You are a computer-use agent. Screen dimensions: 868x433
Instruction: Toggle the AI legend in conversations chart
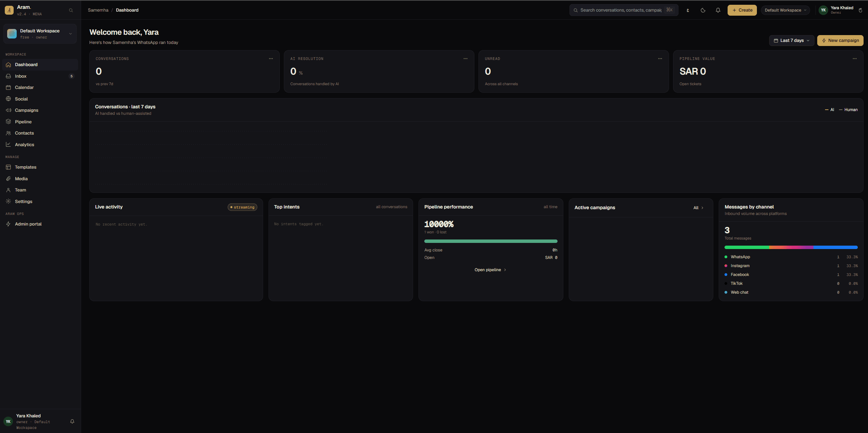pyautogui.click(x=829, y=110)
